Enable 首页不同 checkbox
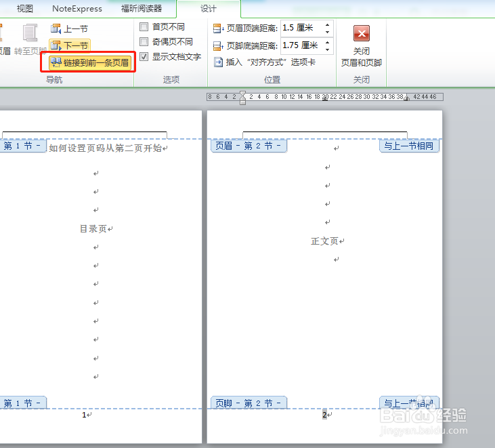This screenshot has width=495, height=448. click(x=144, y=27)
